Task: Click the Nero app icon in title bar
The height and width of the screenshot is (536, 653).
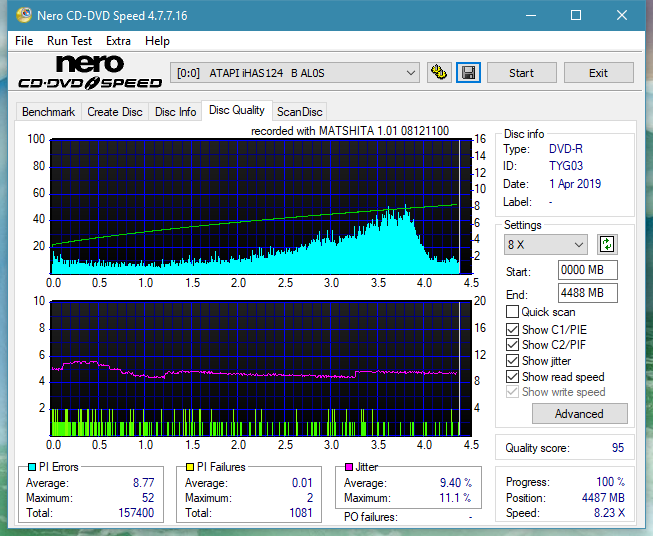Action: [24, 15]
